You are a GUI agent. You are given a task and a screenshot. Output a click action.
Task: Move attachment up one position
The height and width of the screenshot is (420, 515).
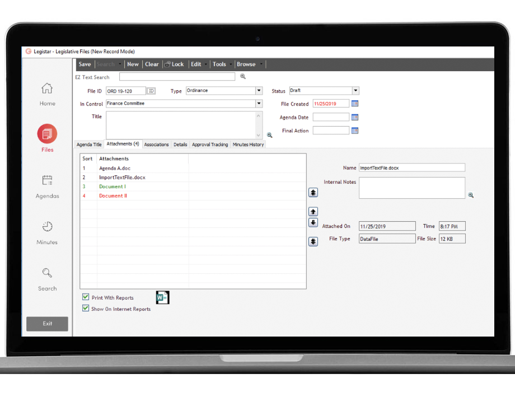coord(313,212)
